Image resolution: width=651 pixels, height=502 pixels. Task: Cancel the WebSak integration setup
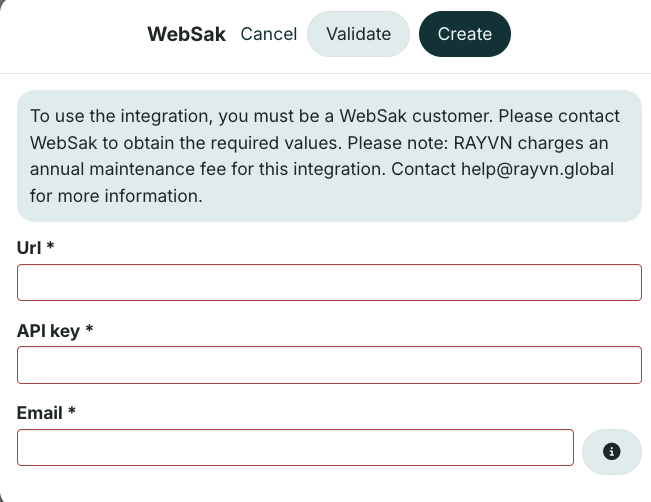(x=269, y=34)
